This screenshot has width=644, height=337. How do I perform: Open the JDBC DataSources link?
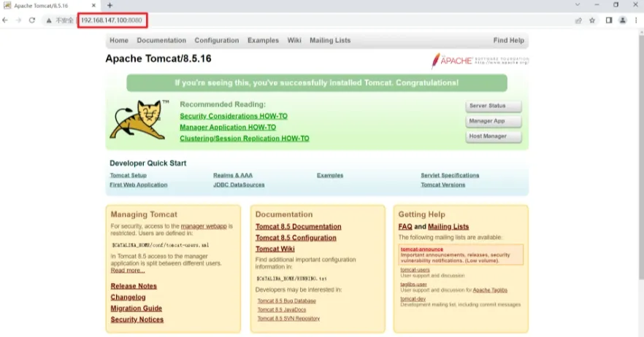[x=239, y=185]
